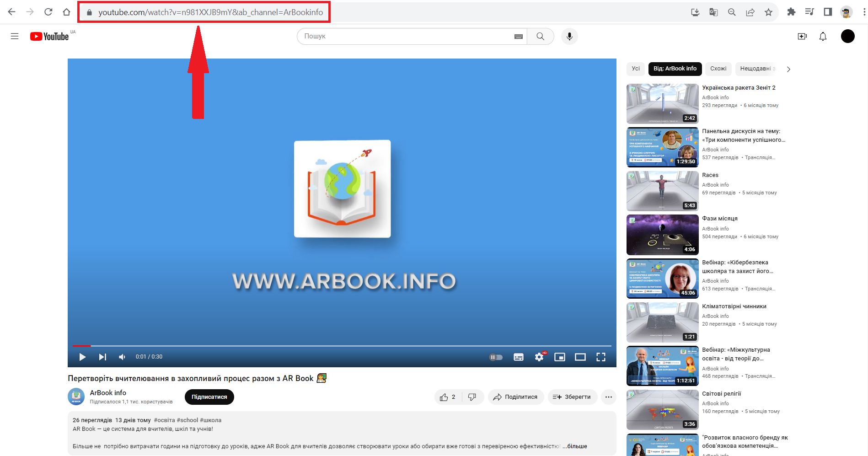Screen dimensions: 868x456
Task: Open Вебінар Міжкультурна освіта video title
Action: (x=736, y=354)
